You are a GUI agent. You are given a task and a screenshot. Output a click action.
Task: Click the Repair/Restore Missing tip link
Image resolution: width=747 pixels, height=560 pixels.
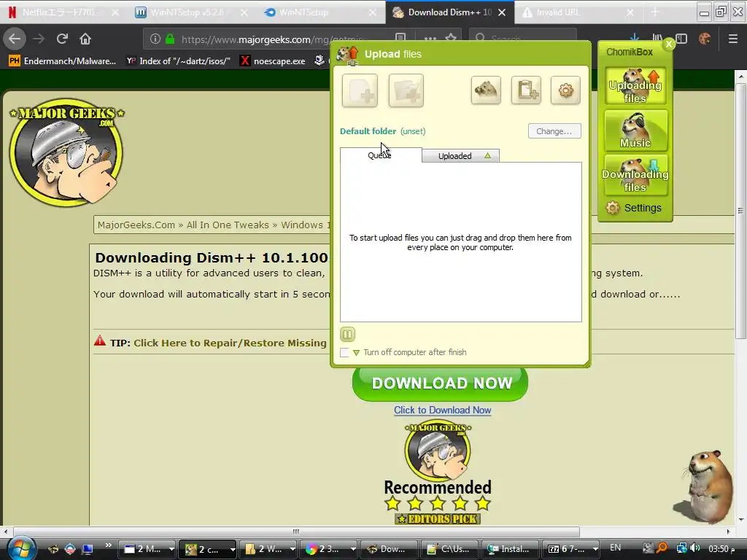(230, 343)
